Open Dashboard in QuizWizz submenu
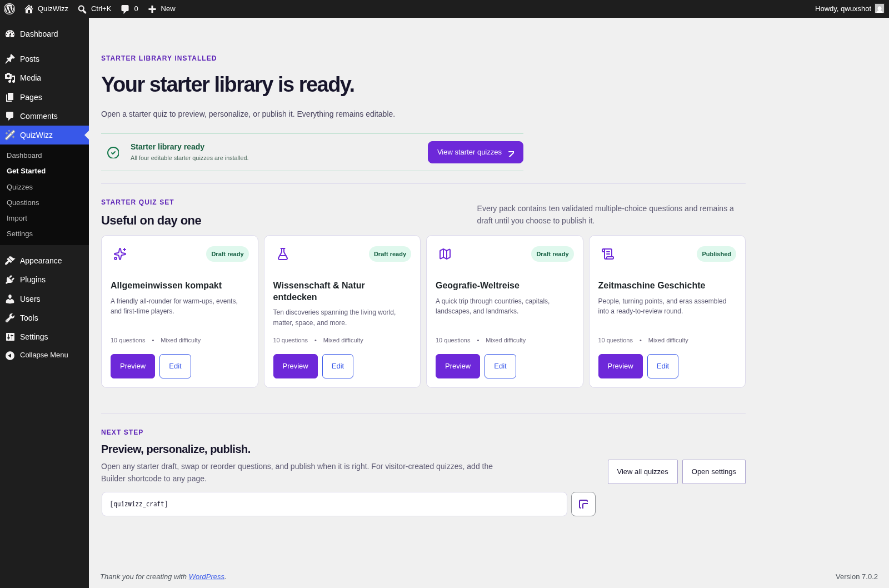Screen dimensions: 889x588 [24, 156]
